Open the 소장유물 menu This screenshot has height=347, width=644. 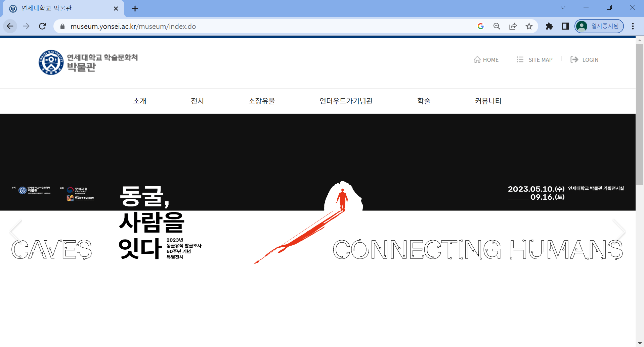pos(262,101)
